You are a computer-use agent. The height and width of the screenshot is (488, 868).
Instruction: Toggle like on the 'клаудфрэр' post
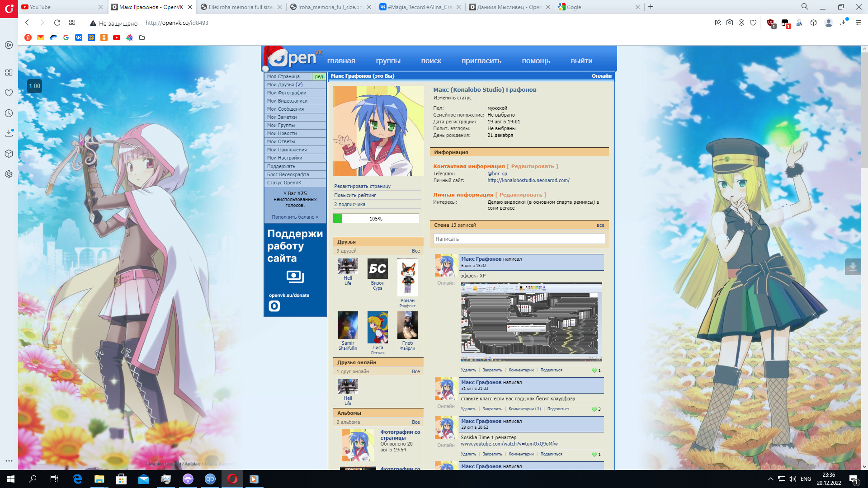pos(594,409)
